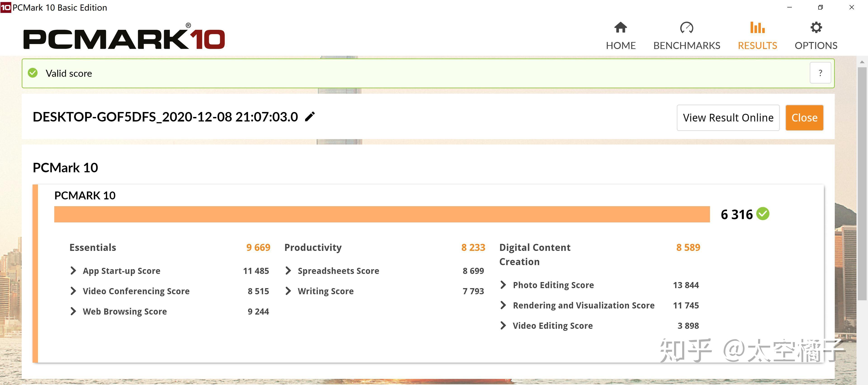868x385 pixels.
Task: Expand Rendering and Visualization Score
Action: pyautogui.click(x=503, y=305)
